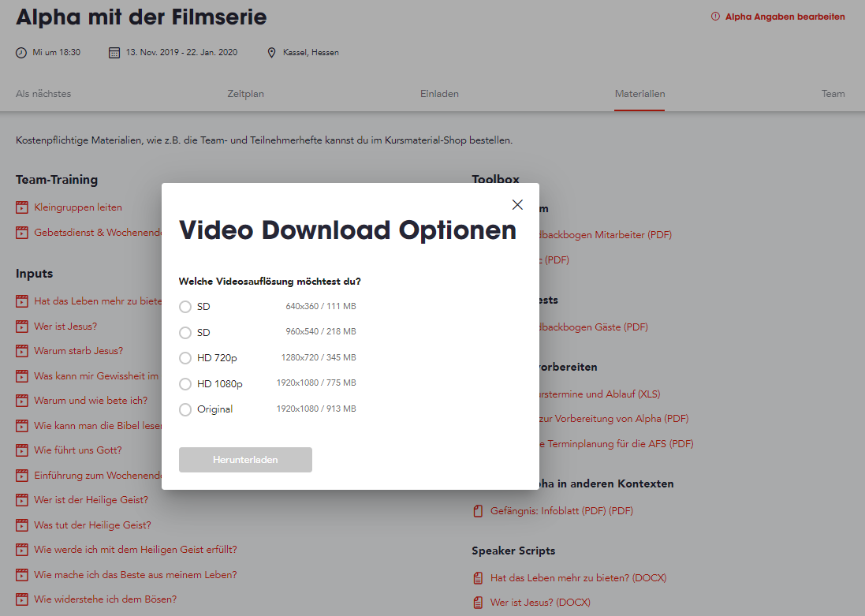Open Warum starb Jesus? link

[78, 351]
